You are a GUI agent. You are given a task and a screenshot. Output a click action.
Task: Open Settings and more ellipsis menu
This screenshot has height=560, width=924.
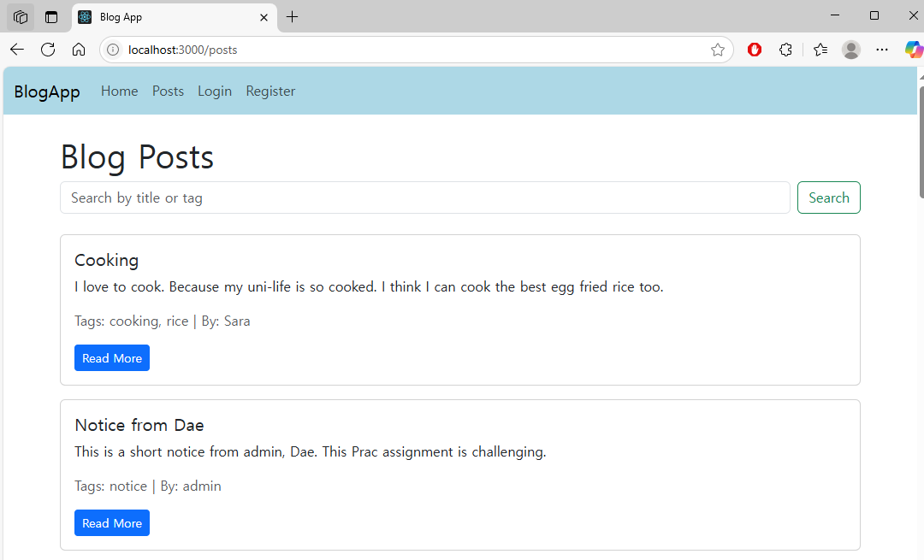[x=882, y=50]
